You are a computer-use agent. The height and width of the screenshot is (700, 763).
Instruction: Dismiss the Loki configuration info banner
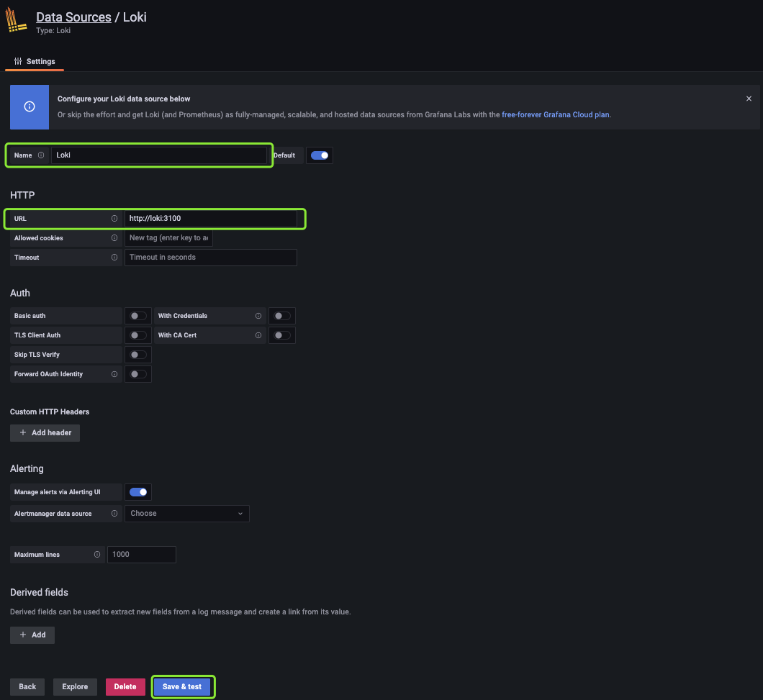click(x=749, y=99)
